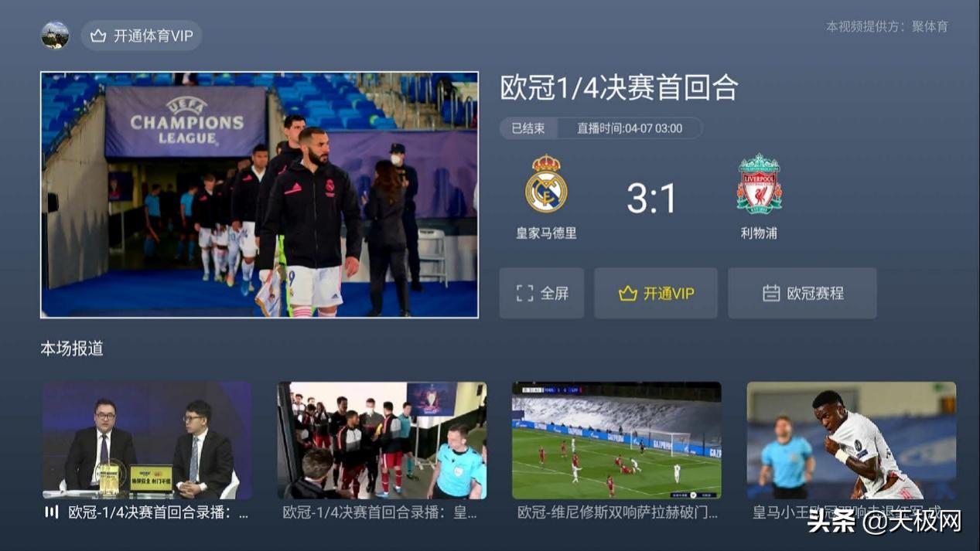Open the 开通体育VIP pill button
980x551 pixels.
click(142, 36)
